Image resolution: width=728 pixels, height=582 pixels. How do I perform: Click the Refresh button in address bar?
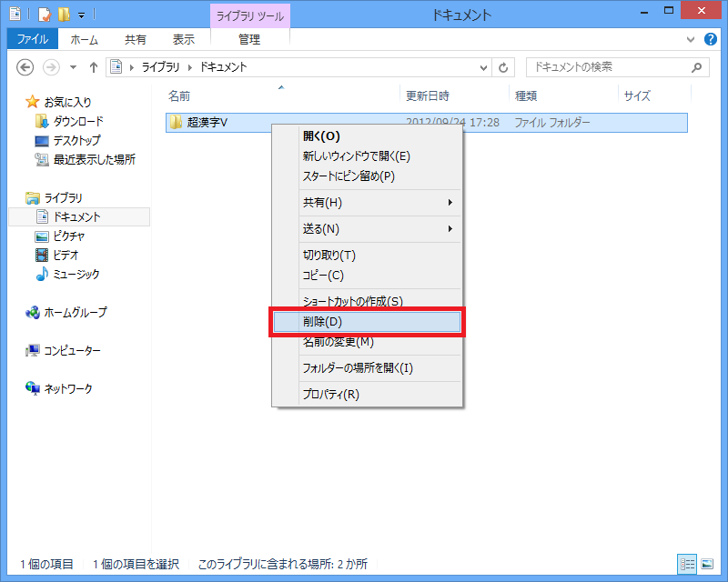point(504,67)
